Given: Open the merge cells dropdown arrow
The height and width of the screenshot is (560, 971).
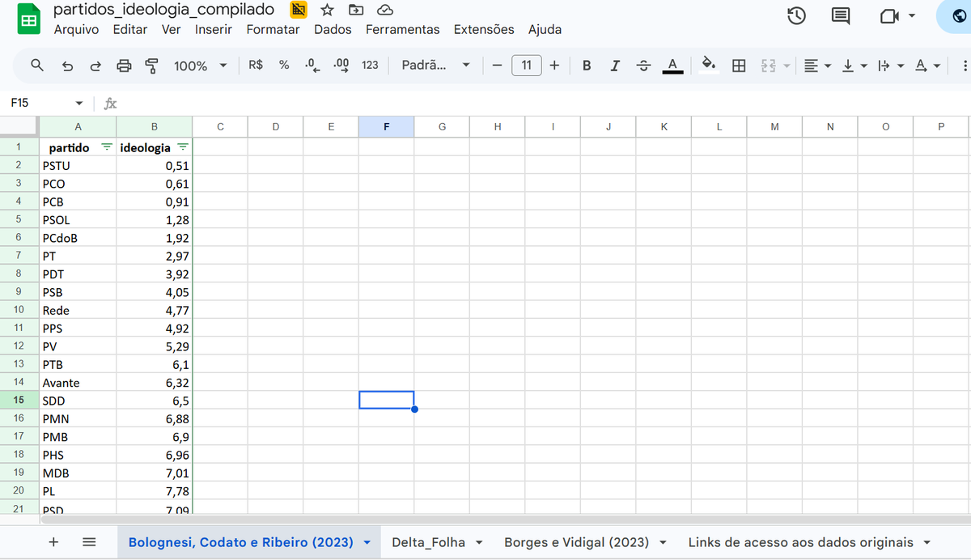Looking at the screenshot, I should (x=786, y=66).
